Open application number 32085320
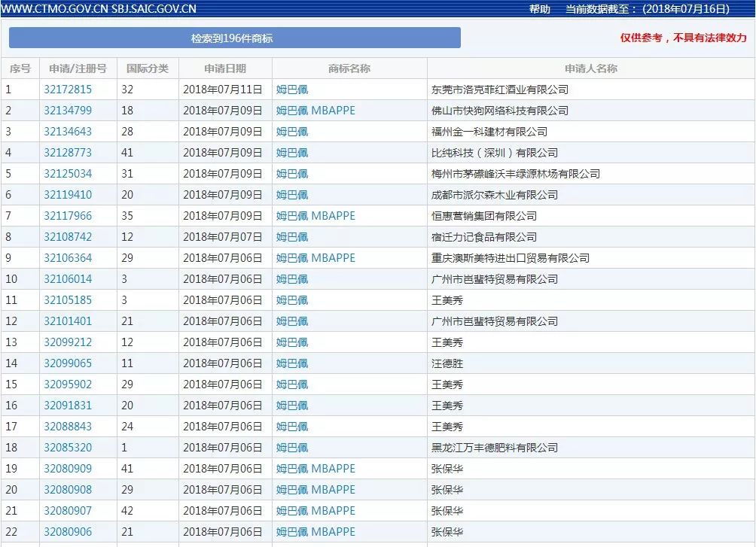 point(68,448)
